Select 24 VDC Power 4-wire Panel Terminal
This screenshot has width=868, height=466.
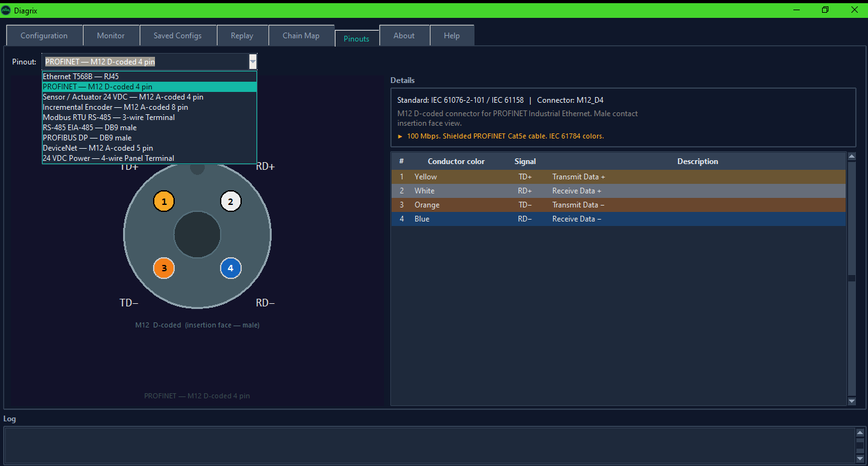(149, 158)
